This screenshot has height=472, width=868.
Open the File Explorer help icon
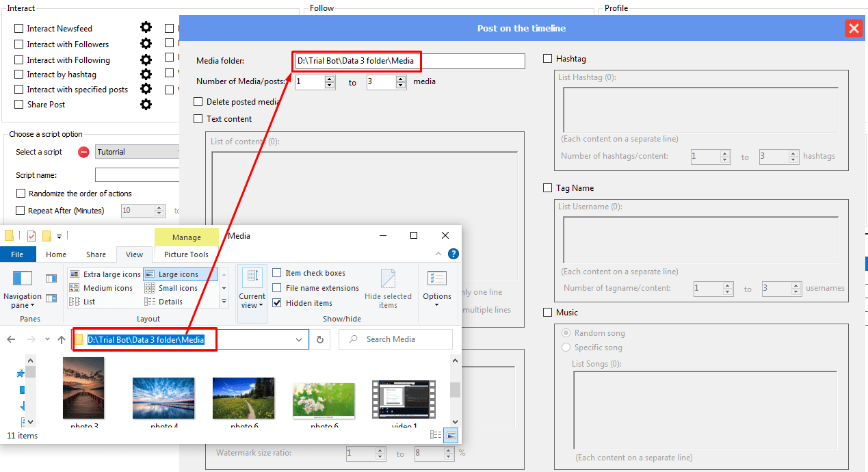click(453, 254)
